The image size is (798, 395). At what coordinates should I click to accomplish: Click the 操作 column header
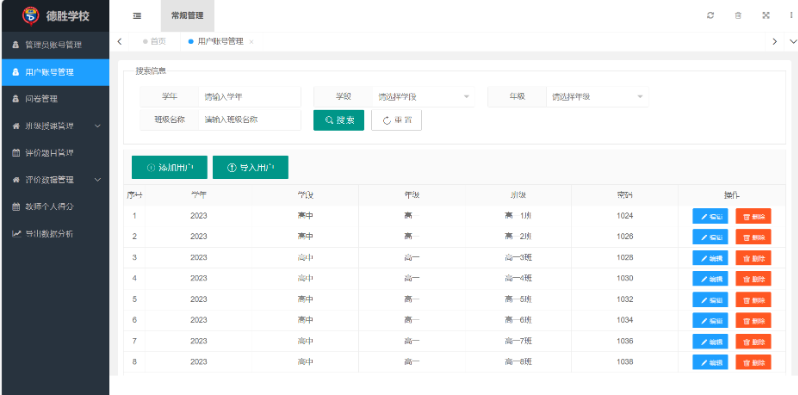point(732,195)
